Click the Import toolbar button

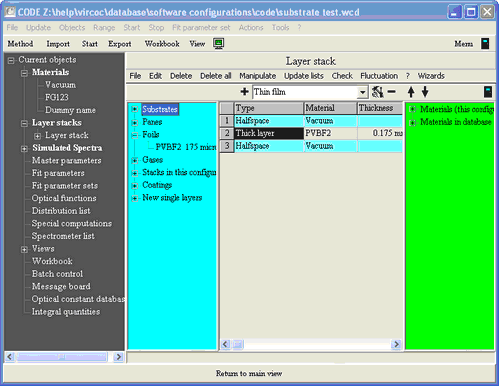click(58, 44)
